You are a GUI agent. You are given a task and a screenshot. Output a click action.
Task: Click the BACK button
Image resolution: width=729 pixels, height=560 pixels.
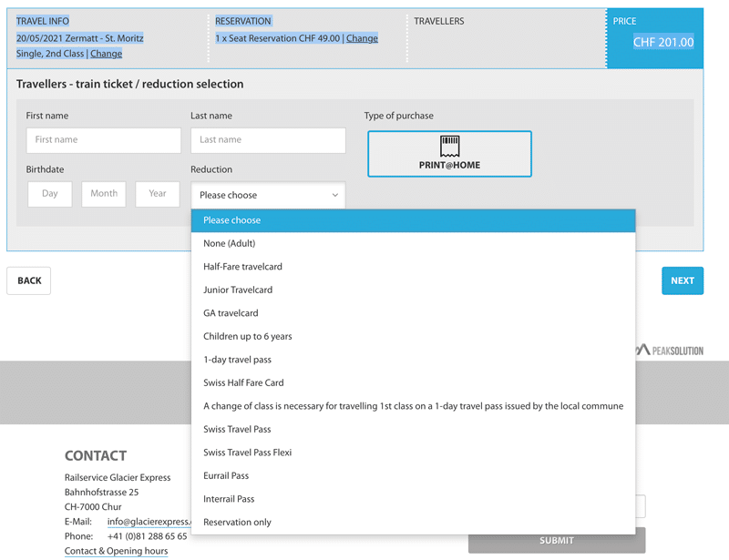29,280
